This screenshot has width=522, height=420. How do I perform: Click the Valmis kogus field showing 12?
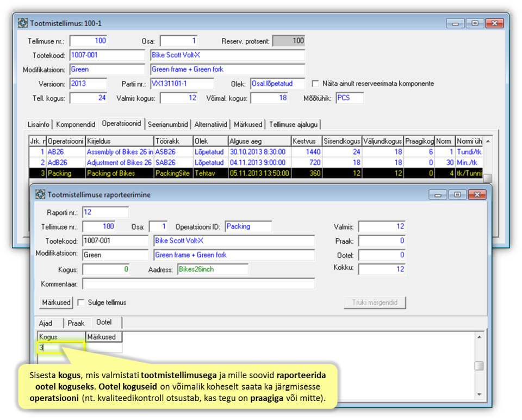178,98
